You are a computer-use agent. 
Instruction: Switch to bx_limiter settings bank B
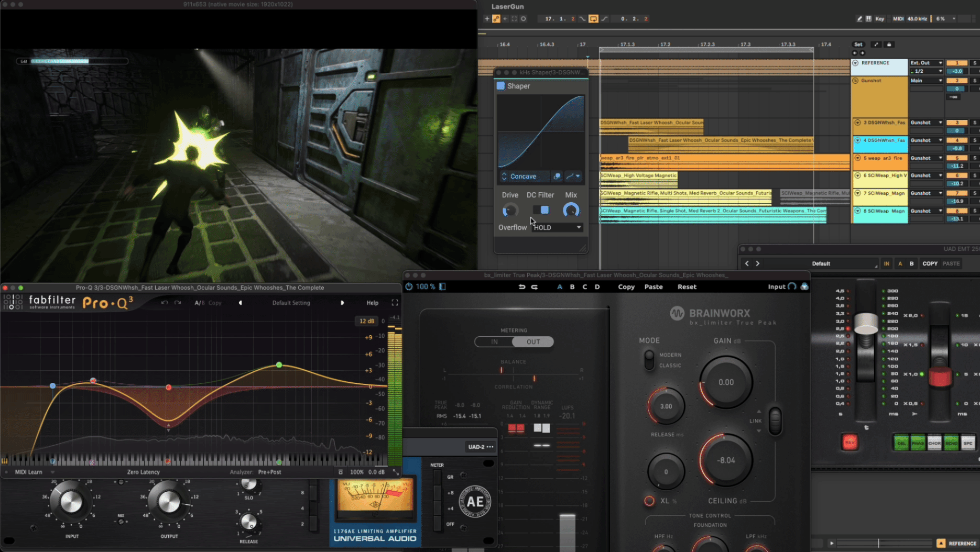[572, 287]
